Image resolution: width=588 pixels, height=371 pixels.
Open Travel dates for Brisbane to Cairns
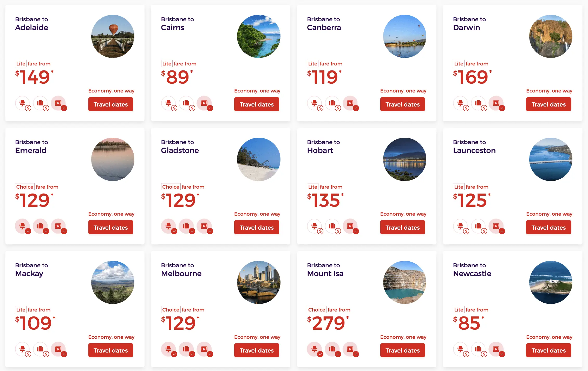click(257, 104)
